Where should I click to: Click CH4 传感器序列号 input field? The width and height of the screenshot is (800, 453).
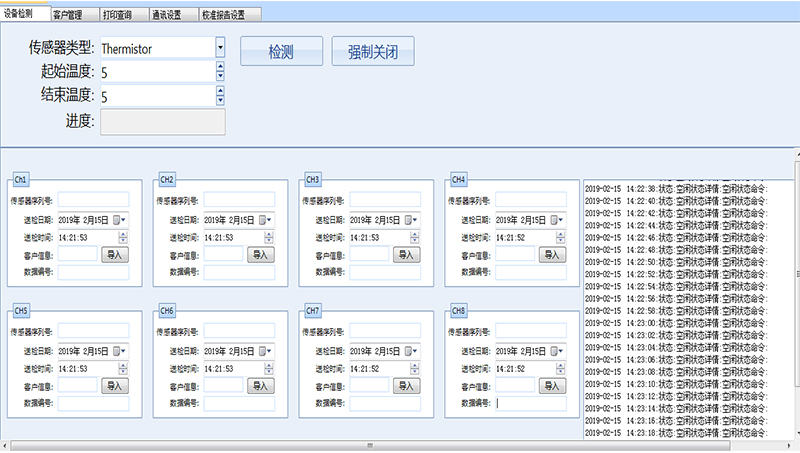coord(531,199)
